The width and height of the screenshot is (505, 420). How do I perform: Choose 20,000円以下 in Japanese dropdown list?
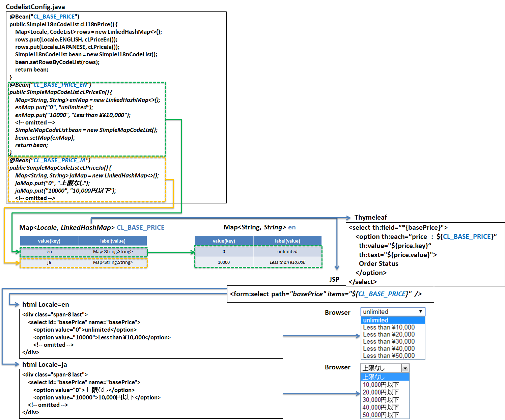[x=381, y=392]
